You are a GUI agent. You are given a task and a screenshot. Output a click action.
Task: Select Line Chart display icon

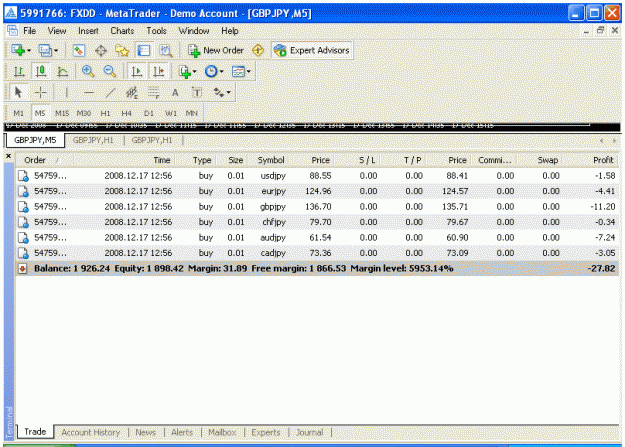(x=62, y=72)
